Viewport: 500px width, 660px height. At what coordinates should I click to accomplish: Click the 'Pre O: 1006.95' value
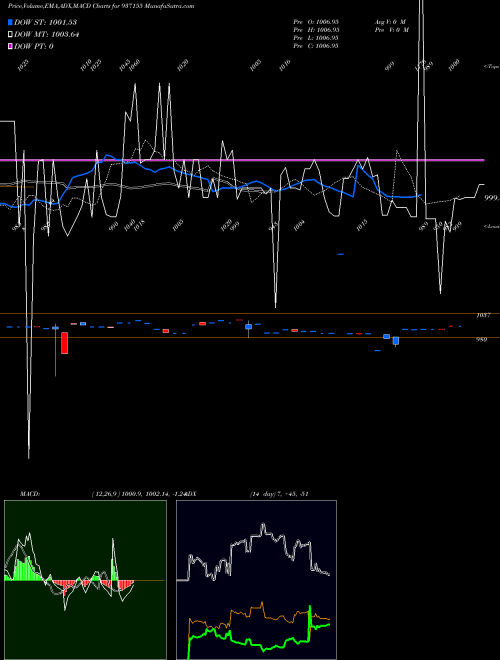[316, 22]
